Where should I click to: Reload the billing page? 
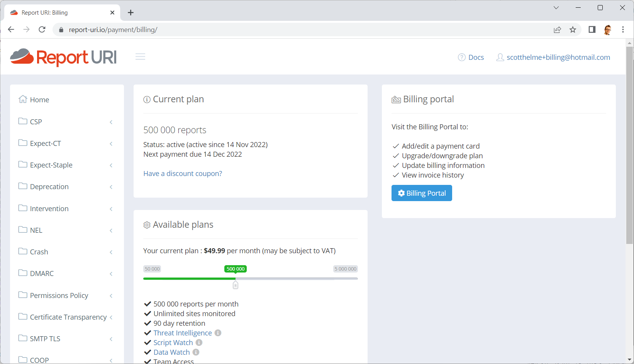pyautogui.click(x=42, y=30)
